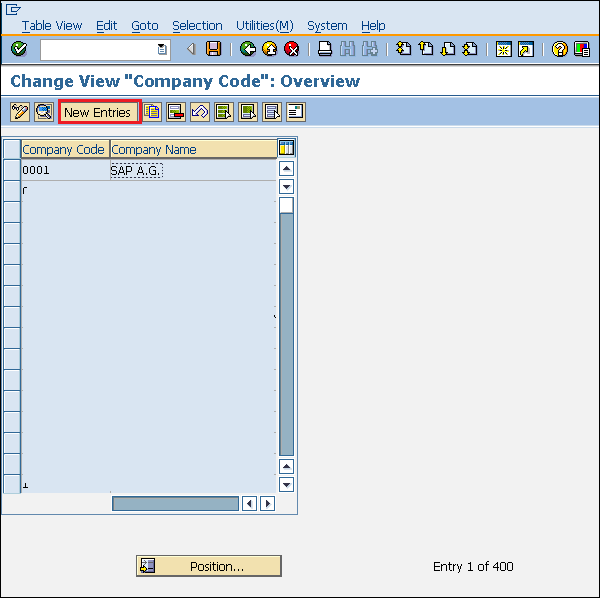The width and height of the screenshot is (600, 598).
Task: Collapse command field with left triangle
Action: click(x=191, y=49)
